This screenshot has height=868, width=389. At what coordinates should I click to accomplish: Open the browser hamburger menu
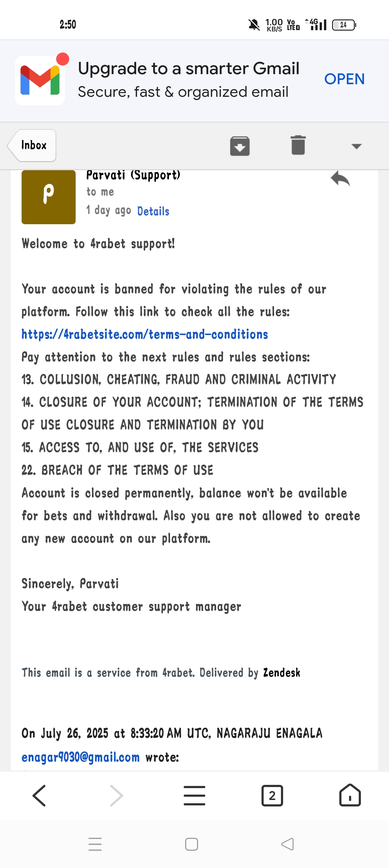194,795
